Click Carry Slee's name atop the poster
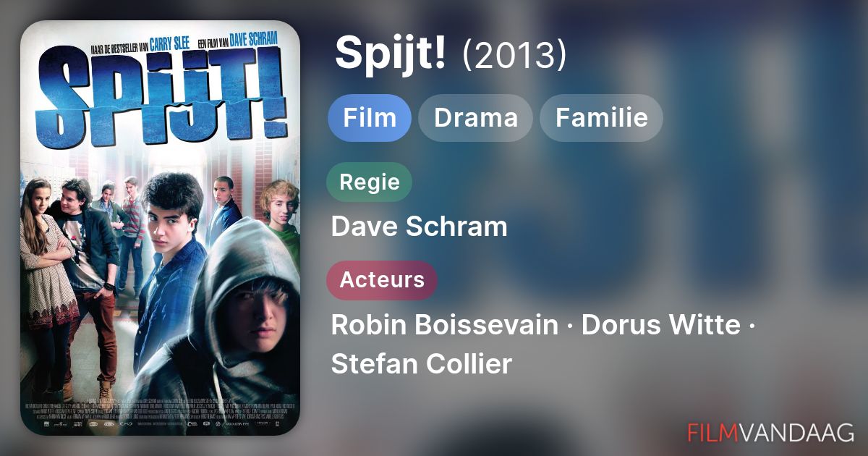 168,43
